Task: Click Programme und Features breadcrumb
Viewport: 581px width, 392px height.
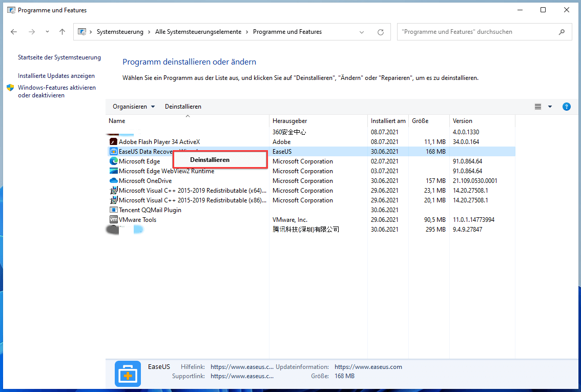Action: point(287,32)
